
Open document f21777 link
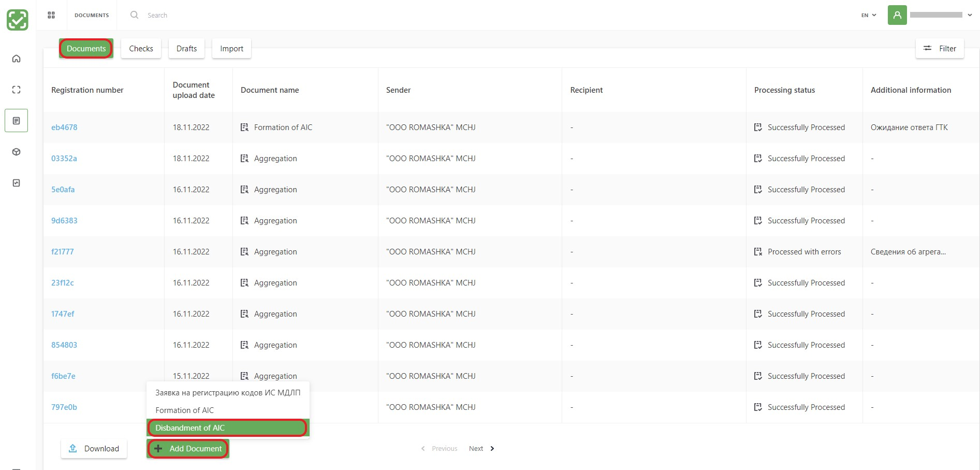pos(62,252)
